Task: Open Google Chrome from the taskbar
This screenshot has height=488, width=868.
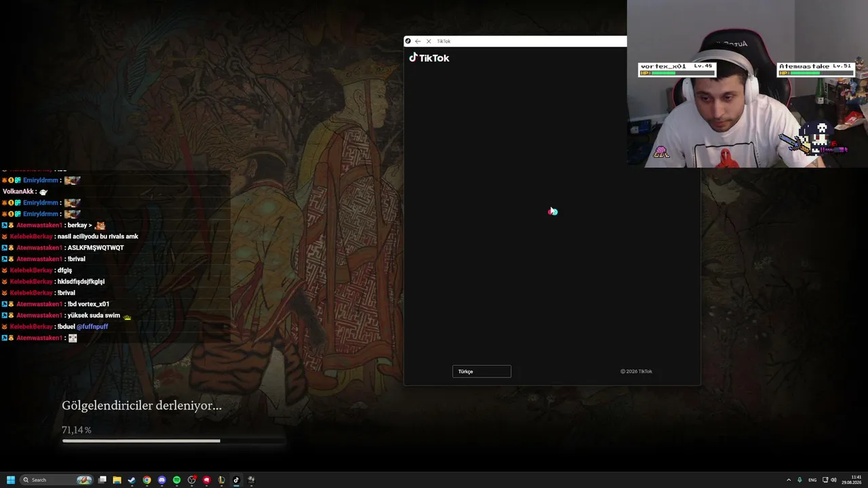Action: click(x=147, y=480)
